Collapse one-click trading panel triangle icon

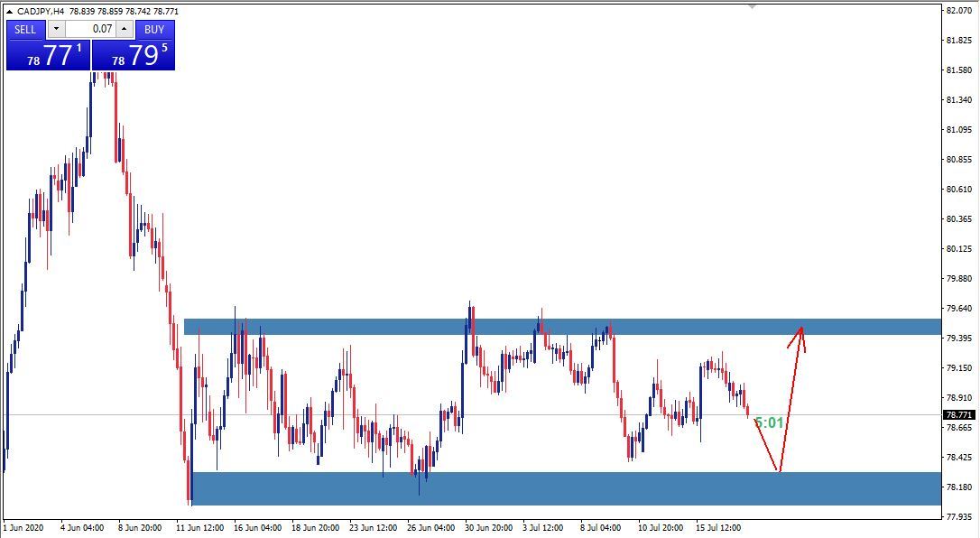click(9, 11)
